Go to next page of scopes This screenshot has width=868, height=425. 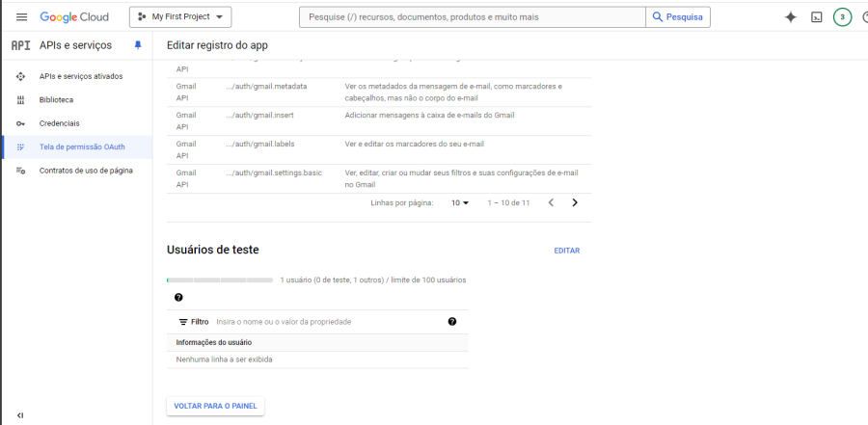pos(575,203)
